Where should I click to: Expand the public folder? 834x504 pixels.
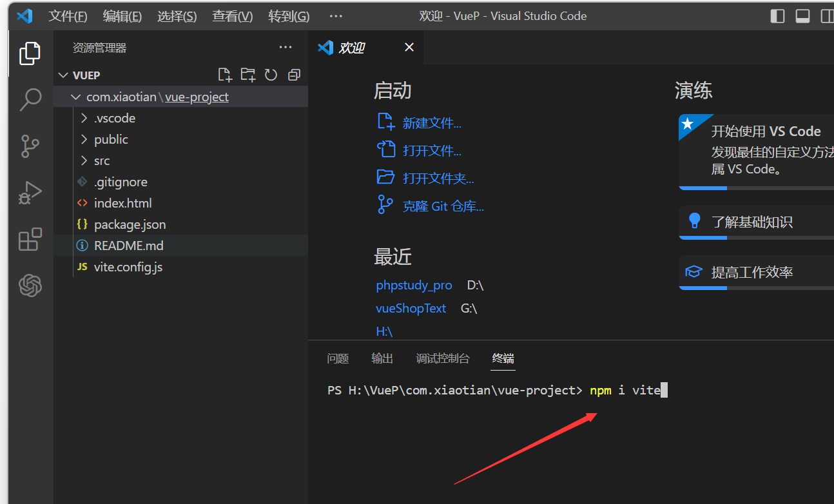click(84, 139)
